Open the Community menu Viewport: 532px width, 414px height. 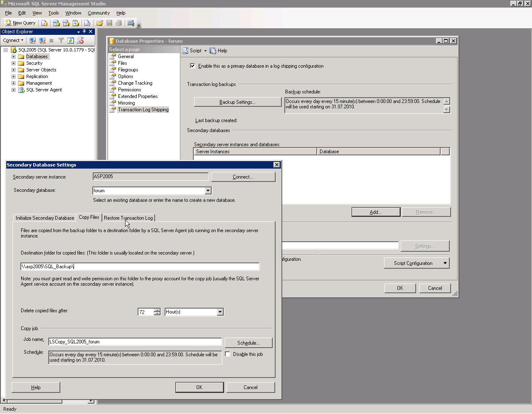(99, 13)
